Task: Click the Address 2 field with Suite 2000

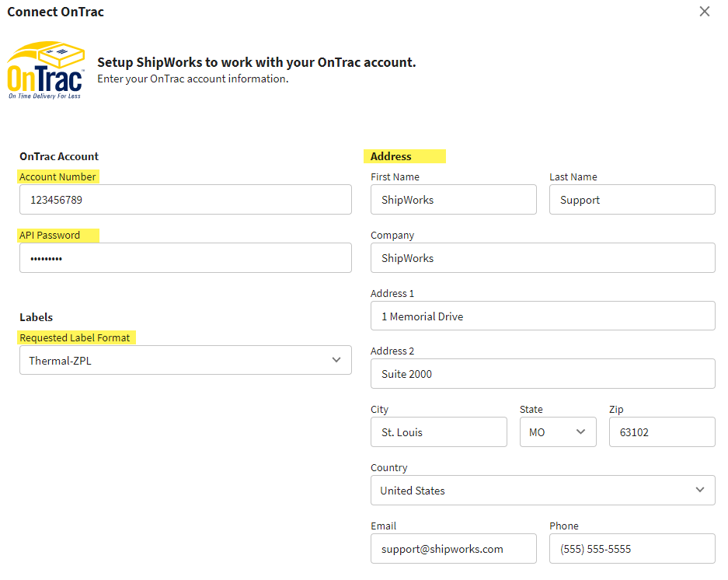Action: [543, 374]
